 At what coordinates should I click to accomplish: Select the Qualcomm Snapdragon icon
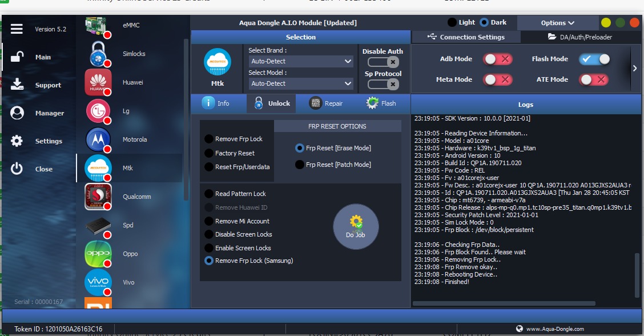(98, 197)
